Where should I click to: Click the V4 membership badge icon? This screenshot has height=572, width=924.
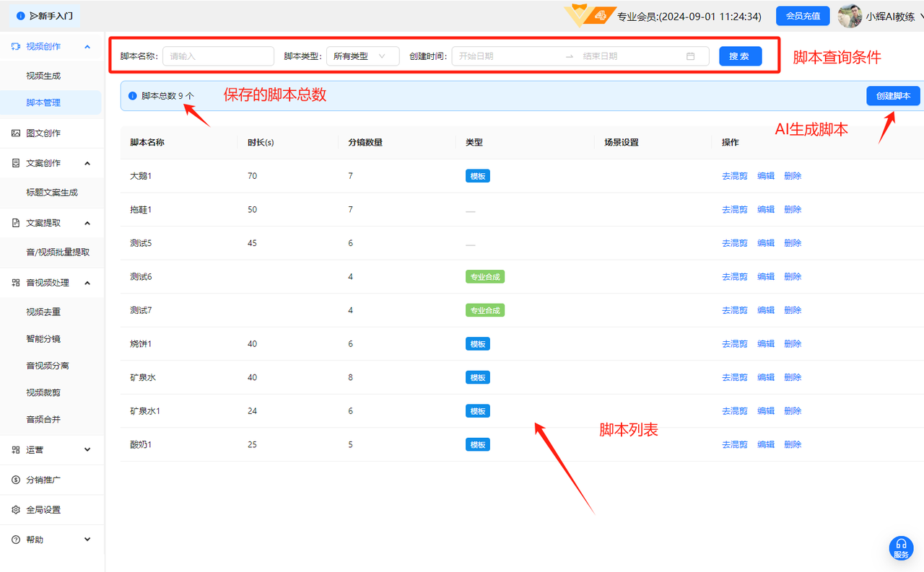589,16
